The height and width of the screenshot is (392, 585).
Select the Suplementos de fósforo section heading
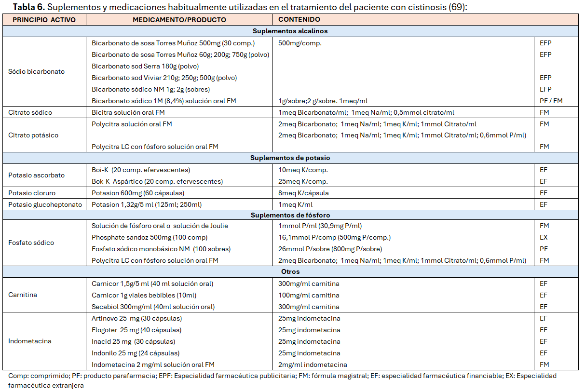(290, 215)
